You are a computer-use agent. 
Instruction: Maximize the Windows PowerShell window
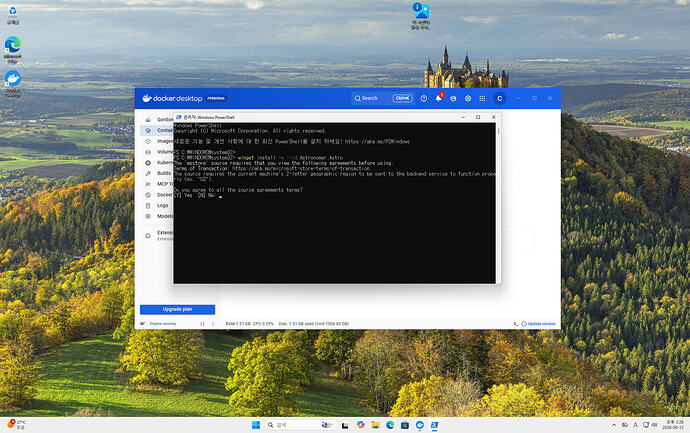tap(478, 117)
